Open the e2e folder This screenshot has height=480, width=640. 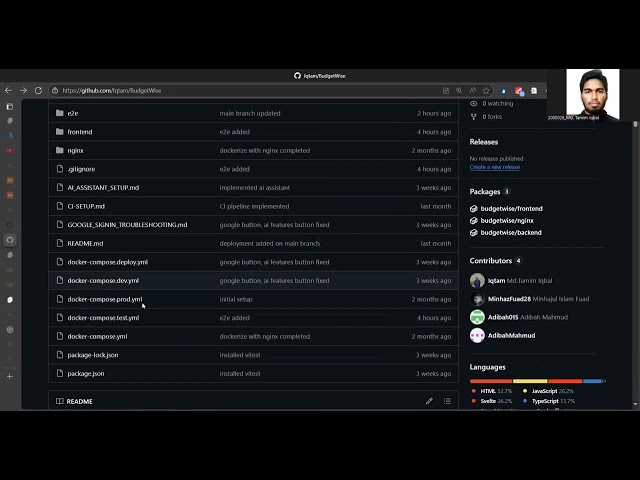click(x=73, y=113)
